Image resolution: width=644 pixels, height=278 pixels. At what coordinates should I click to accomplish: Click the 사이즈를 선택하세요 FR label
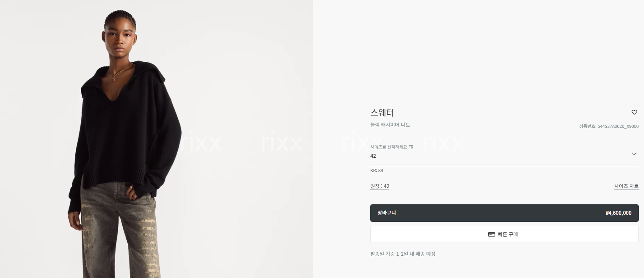tap(392, 147)
